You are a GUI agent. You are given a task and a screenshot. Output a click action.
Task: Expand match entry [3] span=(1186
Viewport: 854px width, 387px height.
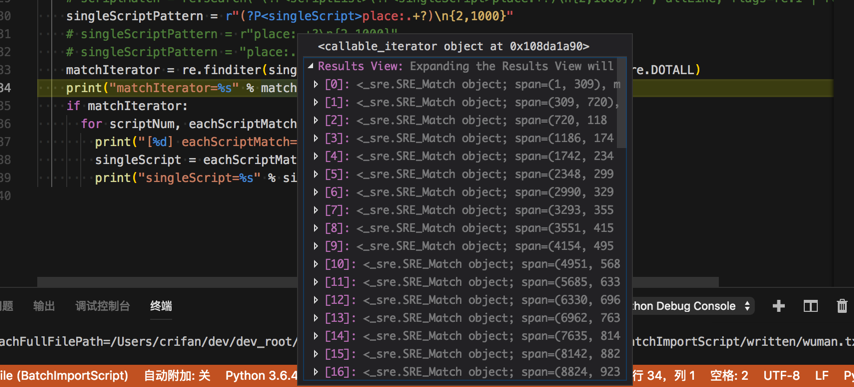tap(316, 138)
